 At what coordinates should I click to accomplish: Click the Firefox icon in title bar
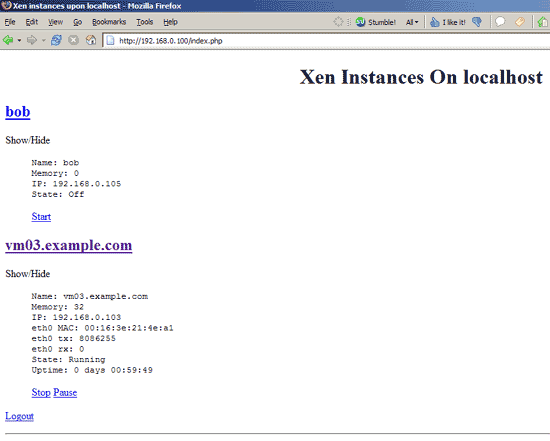[6, 6]
